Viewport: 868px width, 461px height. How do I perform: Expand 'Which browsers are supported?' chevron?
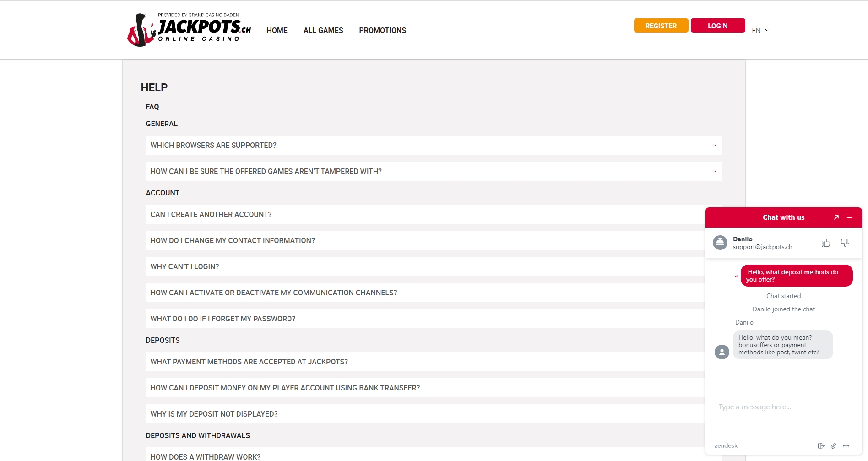click(x=715, y=145)
